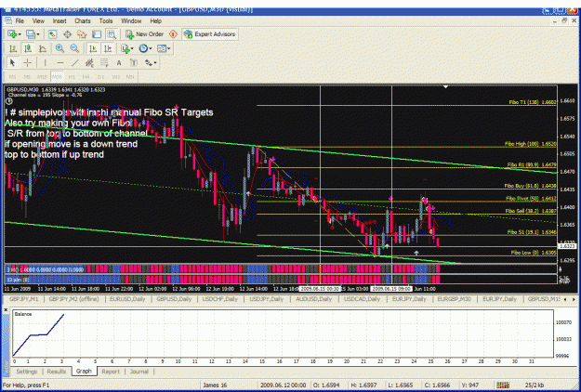The width and height of the screenshot is (581, 392).
Task: Open the Tools menu
Action: coord(106,21)
